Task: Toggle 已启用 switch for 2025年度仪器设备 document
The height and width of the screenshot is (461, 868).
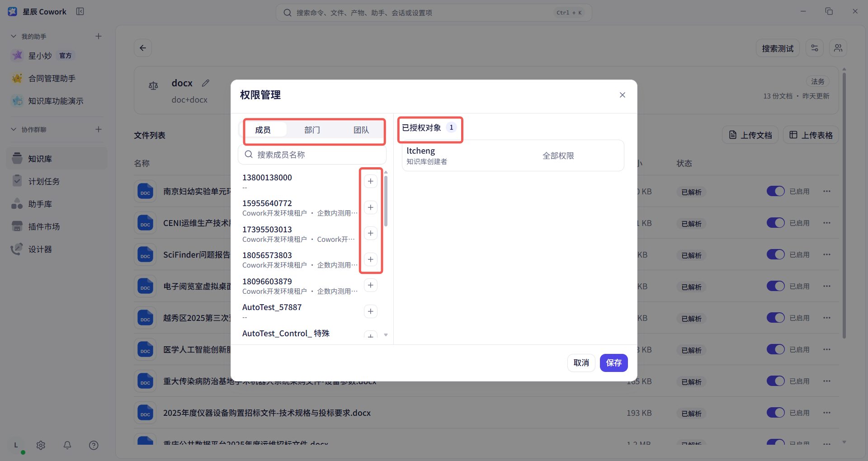Action: coord(775,413)
